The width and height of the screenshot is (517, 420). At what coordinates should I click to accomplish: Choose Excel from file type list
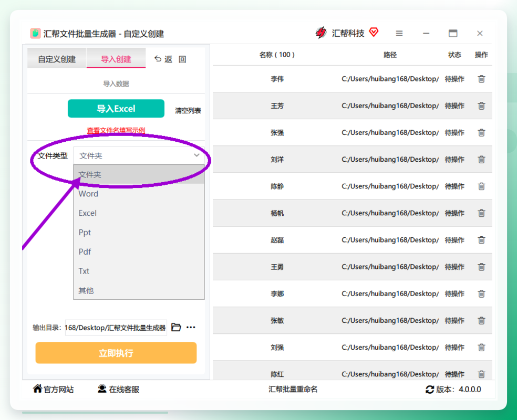[x=139, y=213]
